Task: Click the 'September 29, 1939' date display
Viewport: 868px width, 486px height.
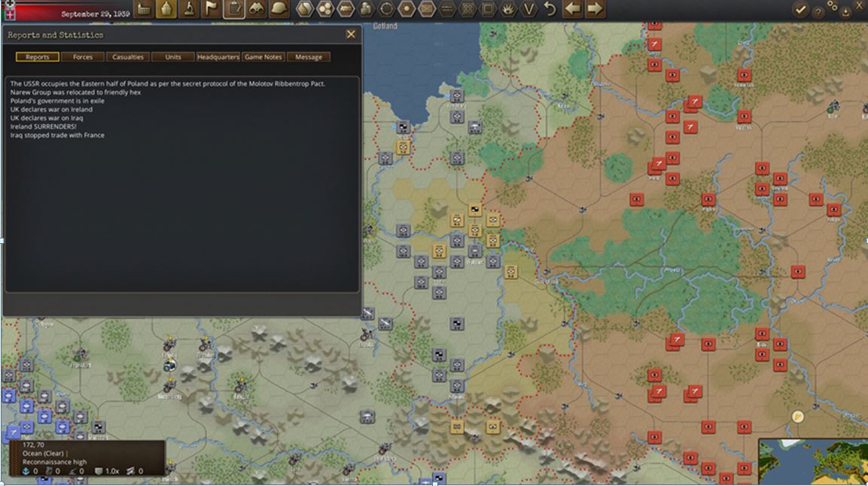Action: point(95,14)
